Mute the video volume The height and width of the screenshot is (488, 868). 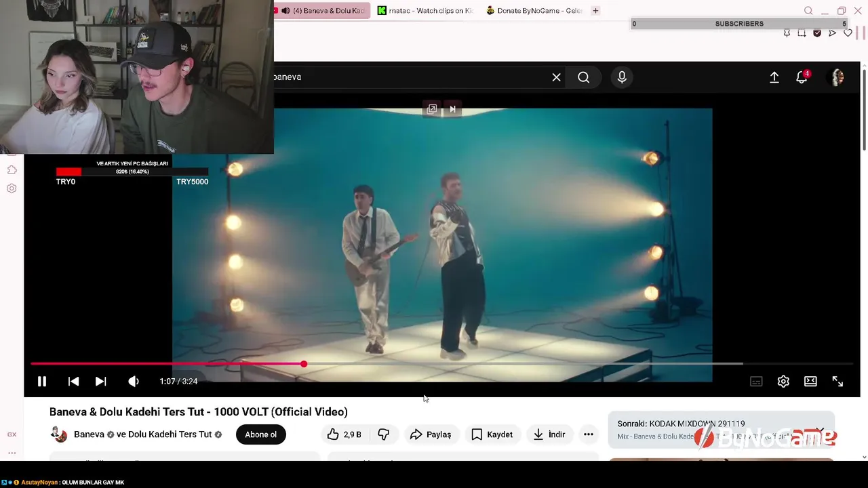tap(134, 382)
